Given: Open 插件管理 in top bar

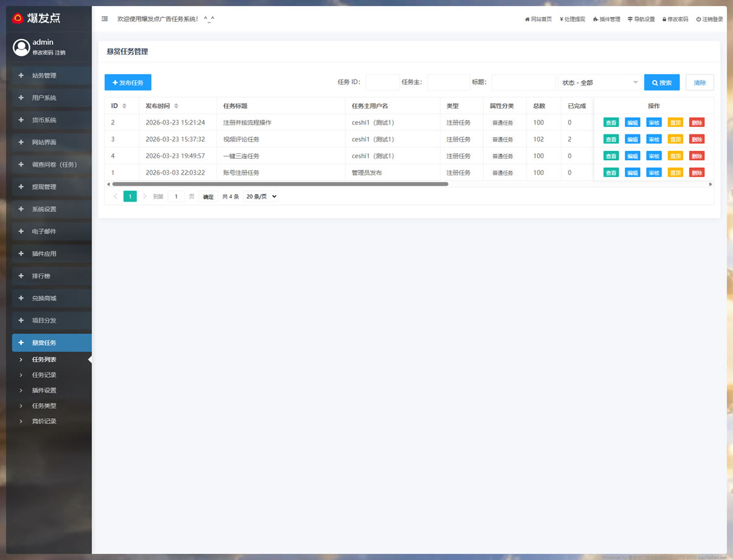Looking at the screenshot, I should (x=606, y=19).
